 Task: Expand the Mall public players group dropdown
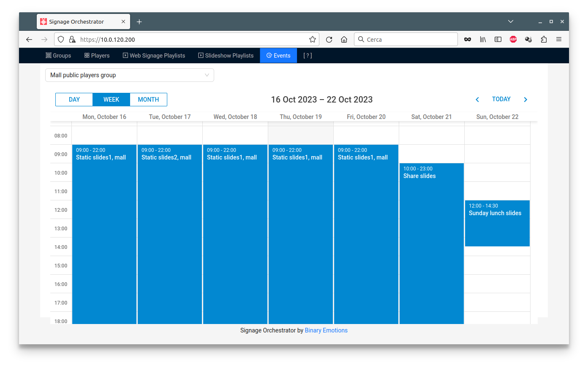tap(130, 75)
